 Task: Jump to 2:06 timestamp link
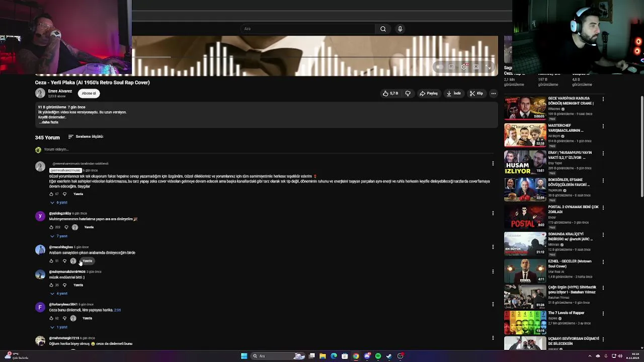point(117,310)
